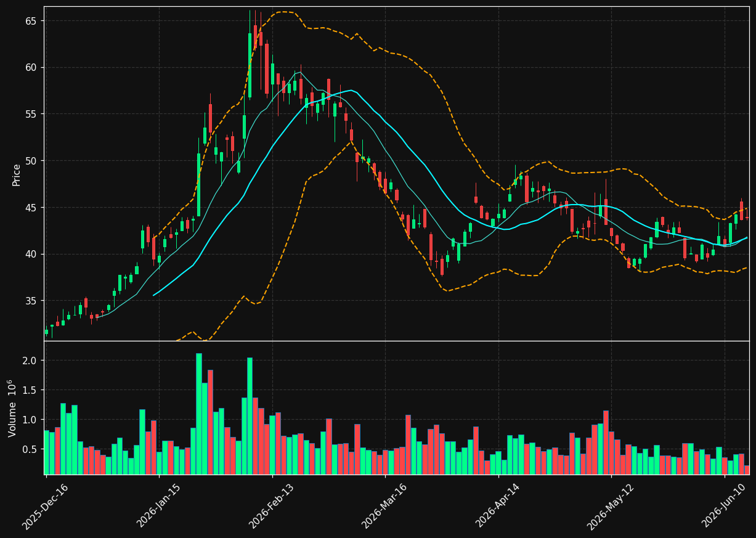This screenshot has width=756, height=538.
Task: Click the tallest green volume bar
Action: pyautogui.click(x=198, y=414)
